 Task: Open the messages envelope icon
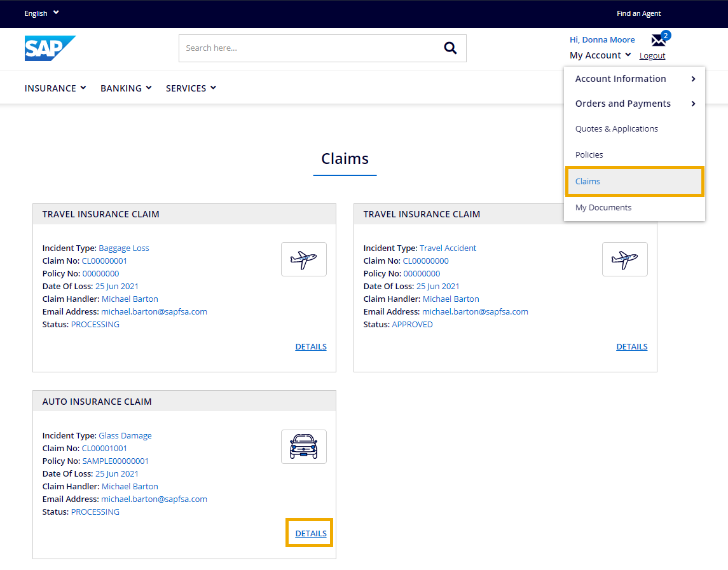point(659,41)
